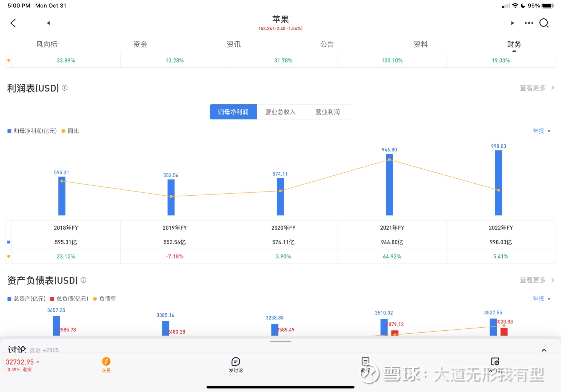Tap 最近 +2805 discussion count
The width and height of the screenshot is (561, 392).
[x=44, y=350]
